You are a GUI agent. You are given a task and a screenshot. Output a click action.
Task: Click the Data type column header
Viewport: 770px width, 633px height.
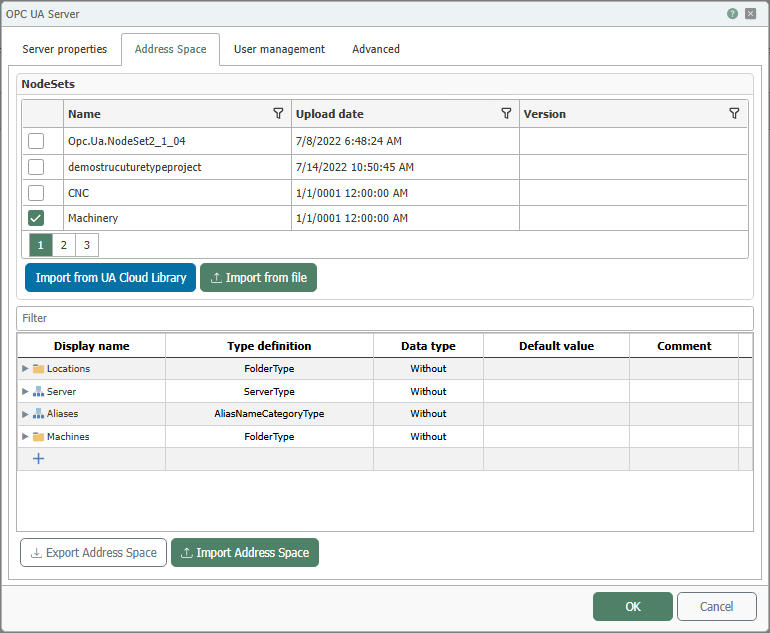pos(428,346)
